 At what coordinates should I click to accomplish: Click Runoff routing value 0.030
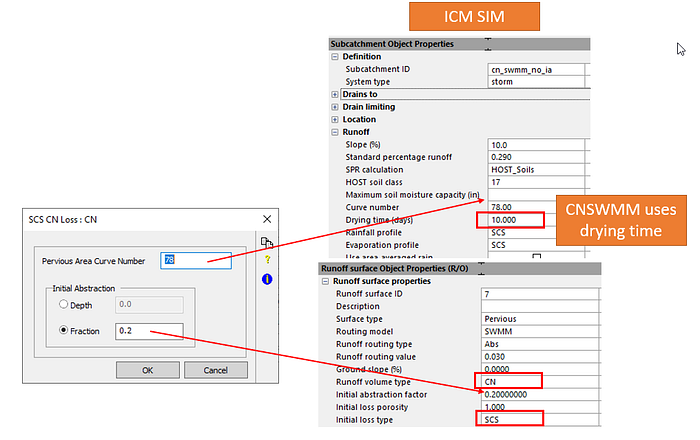(540, 357)
